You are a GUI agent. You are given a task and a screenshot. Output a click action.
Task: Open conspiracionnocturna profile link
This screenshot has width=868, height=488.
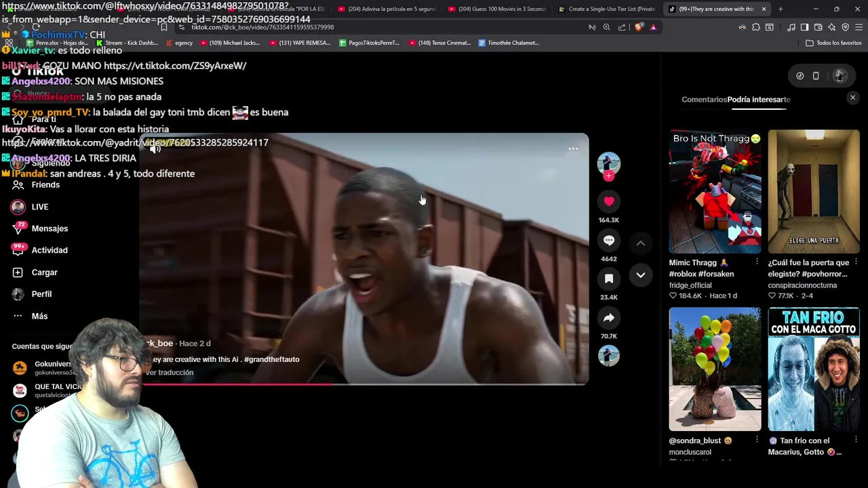(x=802, y=285)
